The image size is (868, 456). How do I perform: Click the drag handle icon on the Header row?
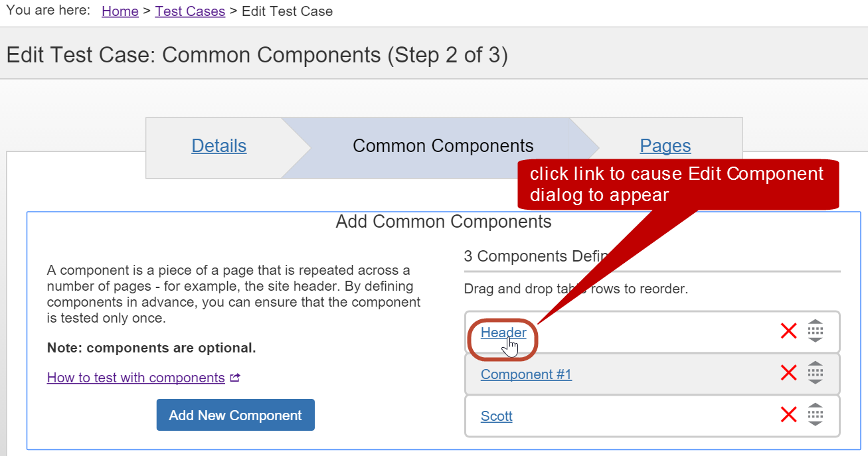pos(816,331)
